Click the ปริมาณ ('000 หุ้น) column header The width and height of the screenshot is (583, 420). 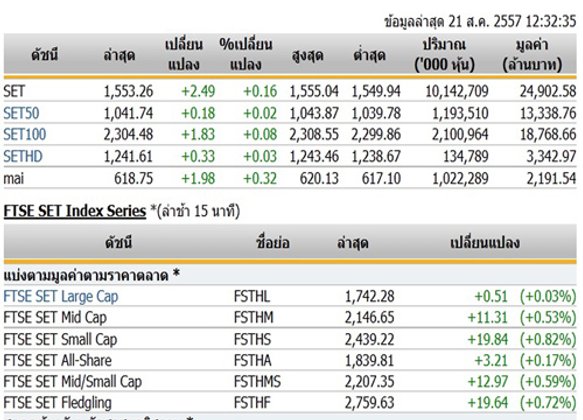[445, 55]
